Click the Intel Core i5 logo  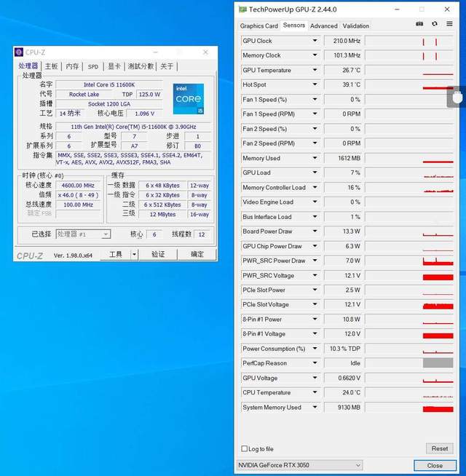click(x=189, y=99)
